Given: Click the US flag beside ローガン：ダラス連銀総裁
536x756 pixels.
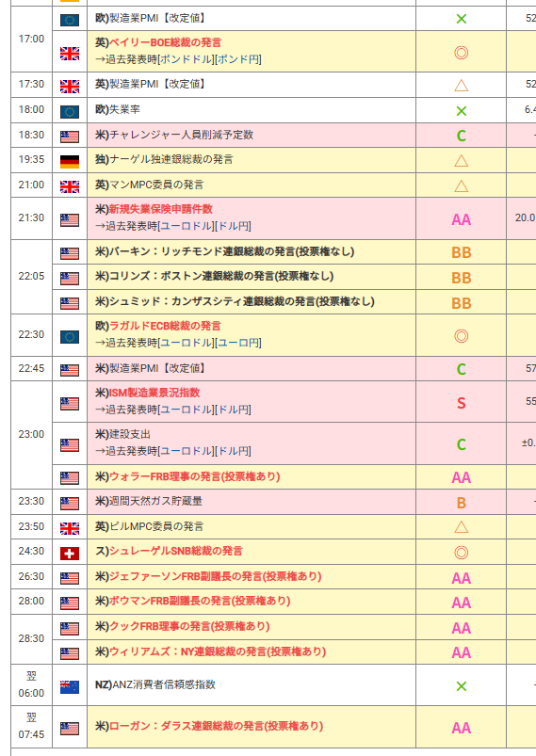Looking at the screenshot, I should coord(70,729).
